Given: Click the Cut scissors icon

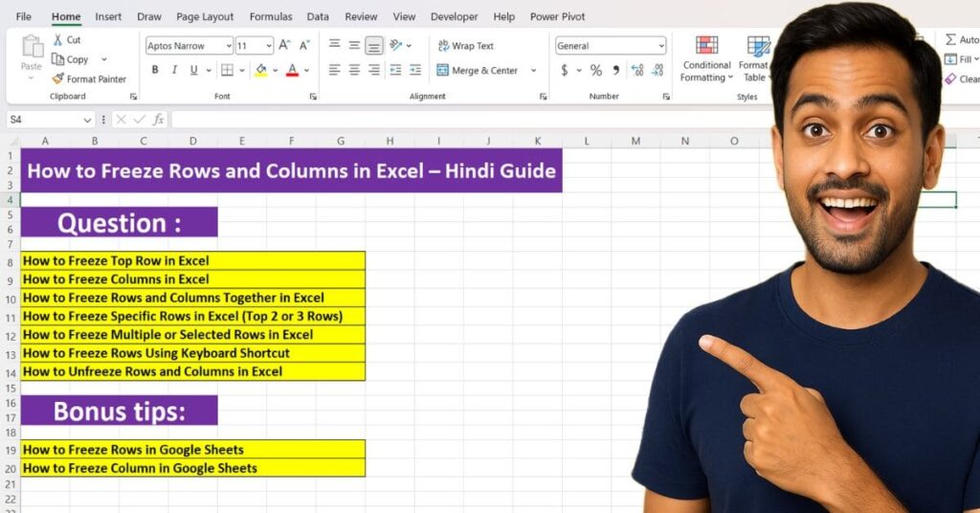Looking at the screenshot, I should pyautogui.click(x=58, y=40).
